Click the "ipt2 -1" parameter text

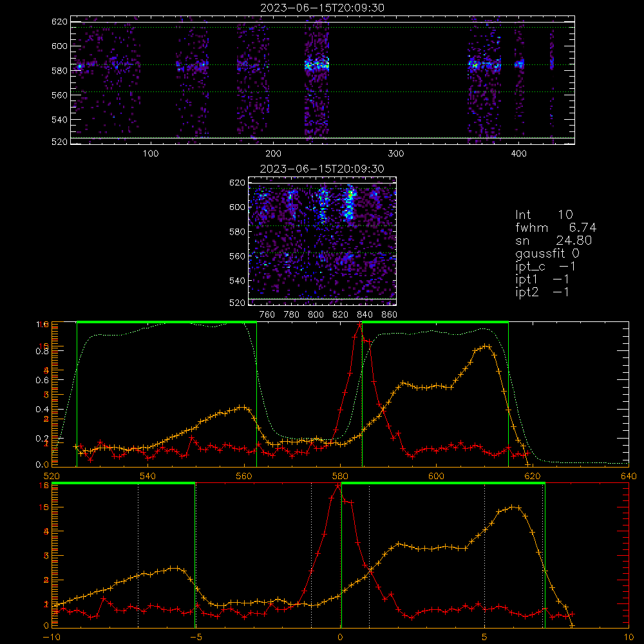(542, 292)
